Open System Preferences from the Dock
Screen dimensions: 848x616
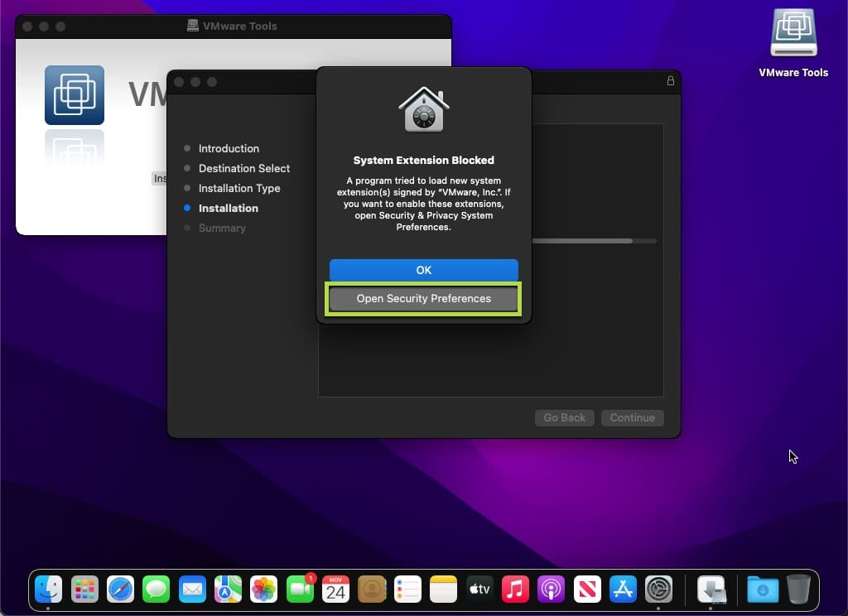point(658,589)
